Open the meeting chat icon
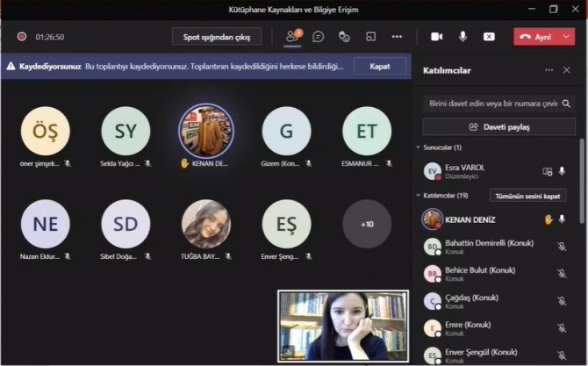This screenshot has width=588, height=366. click(x=319, y=37)
